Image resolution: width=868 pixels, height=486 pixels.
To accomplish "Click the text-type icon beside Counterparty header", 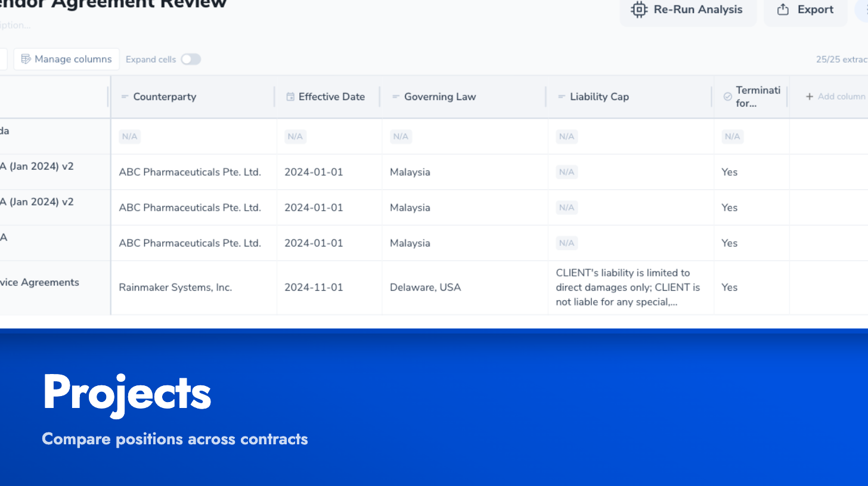I will coord(124,96).
